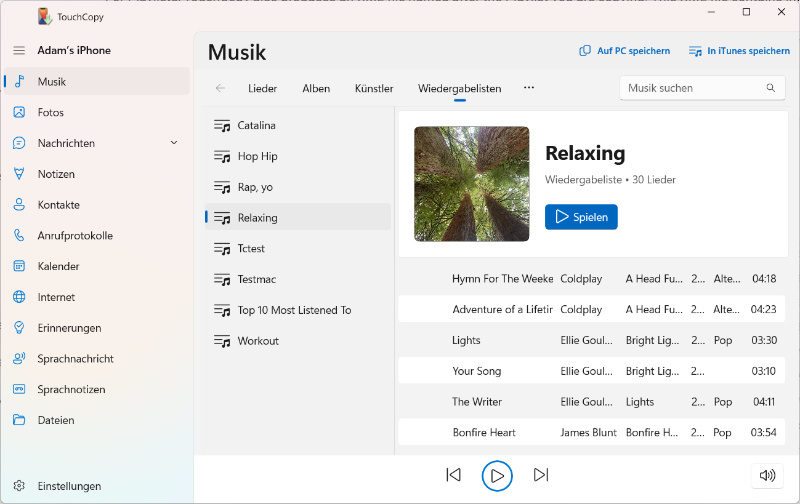Select the song The Writer
Viewport: 800px width, 504px height.
point(591,401)
